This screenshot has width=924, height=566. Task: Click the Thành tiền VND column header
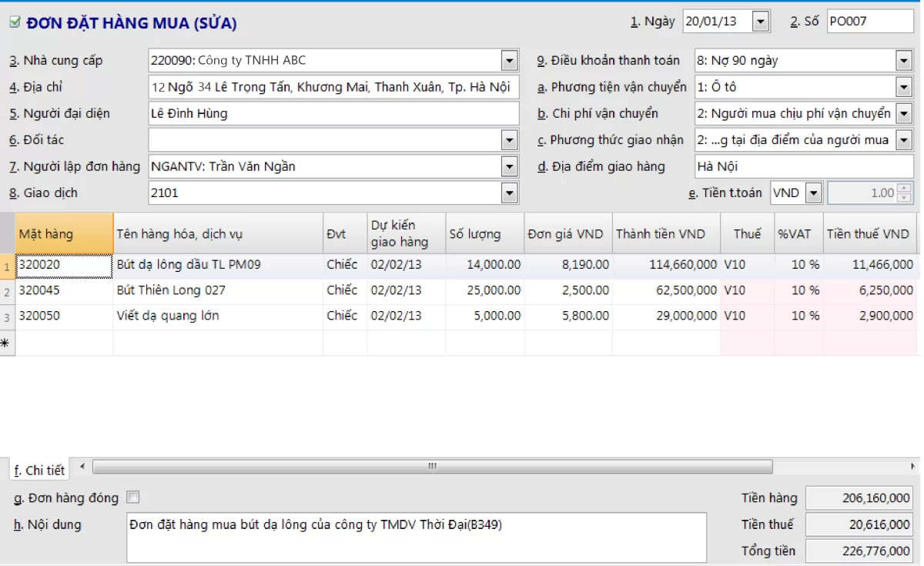[666, 234]
